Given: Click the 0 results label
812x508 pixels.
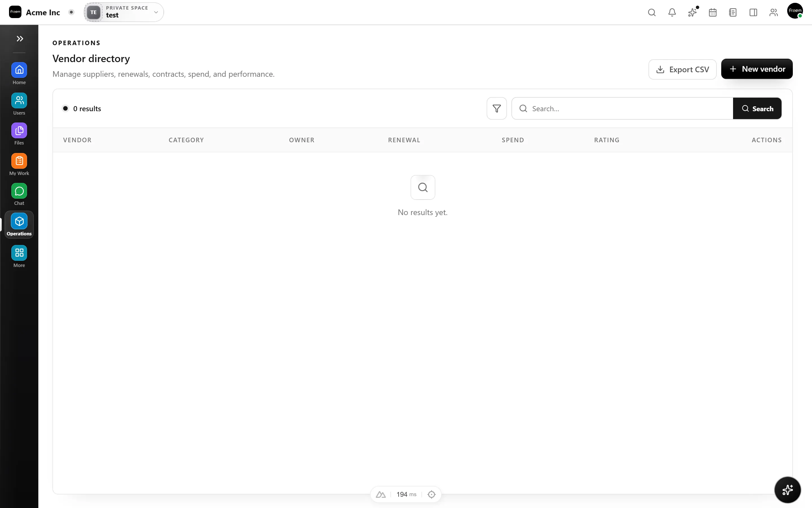Looking at the screenshot, I should [x=87, y=109].
